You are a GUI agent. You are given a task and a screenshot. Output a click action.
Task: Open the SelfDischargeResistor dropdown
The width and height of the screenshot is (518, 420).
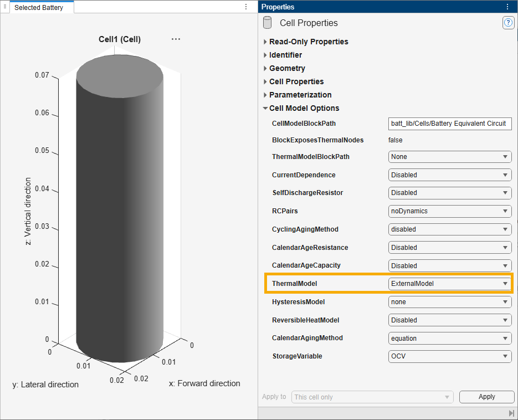[x=450, y=193]
